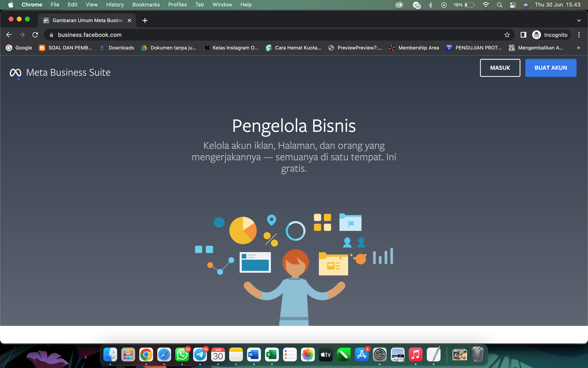Open Spotlight search in menu bar
The width and height of the screenshot is (588, 368).
(500, 5)
